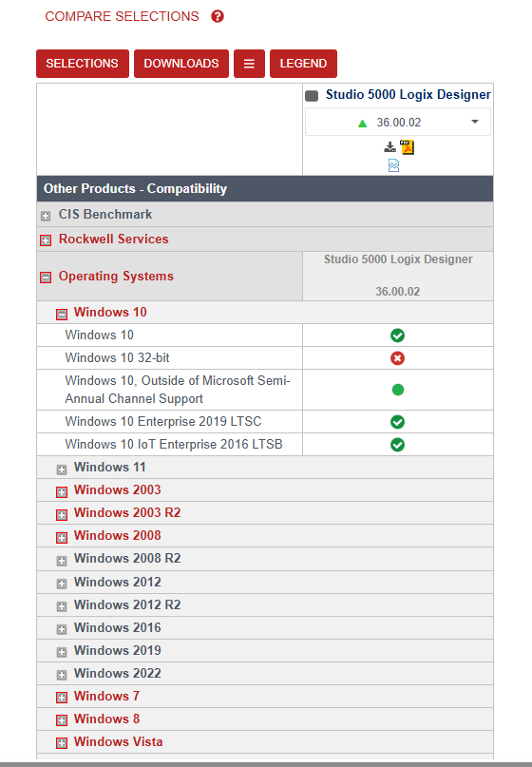Toggle the gray box beside Studio 5000 Logix Designer
This screenshot has width=532, height=767.
(312, 96)
